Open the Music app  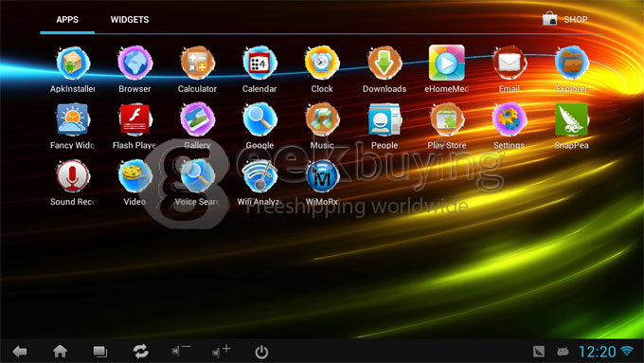pos(322,127)
